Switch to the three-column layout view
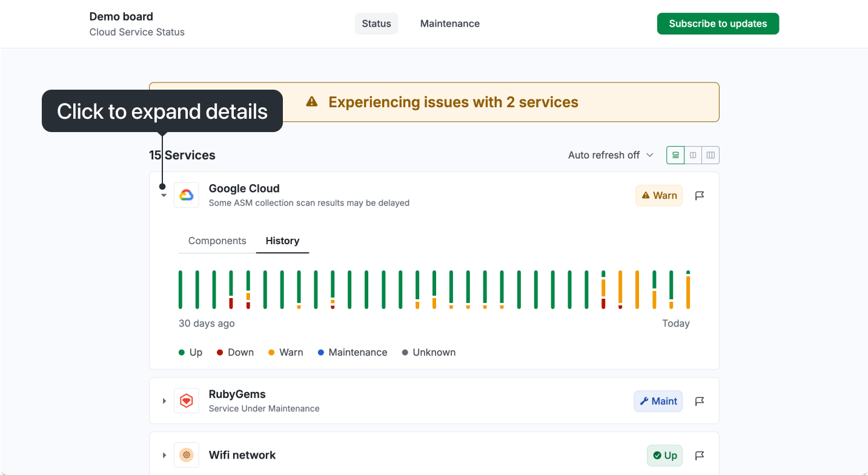Screen dimensions: 868x475 point(710,154)
